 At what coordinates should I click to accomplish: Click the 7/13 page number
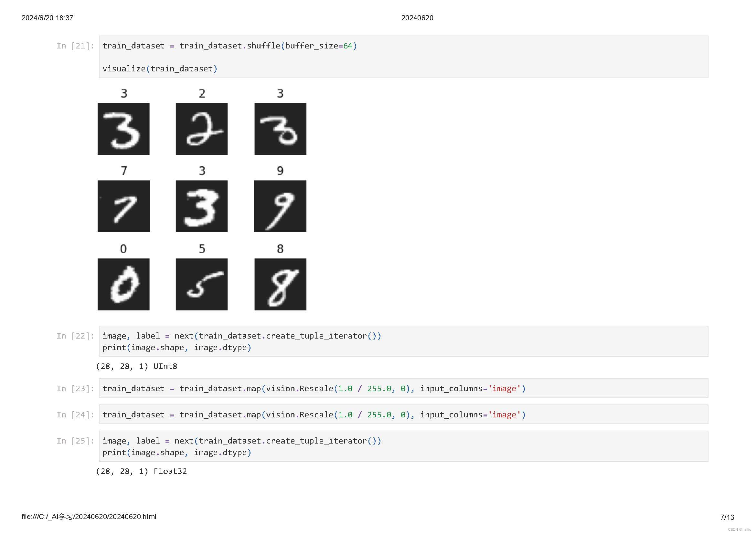(727, 517)
